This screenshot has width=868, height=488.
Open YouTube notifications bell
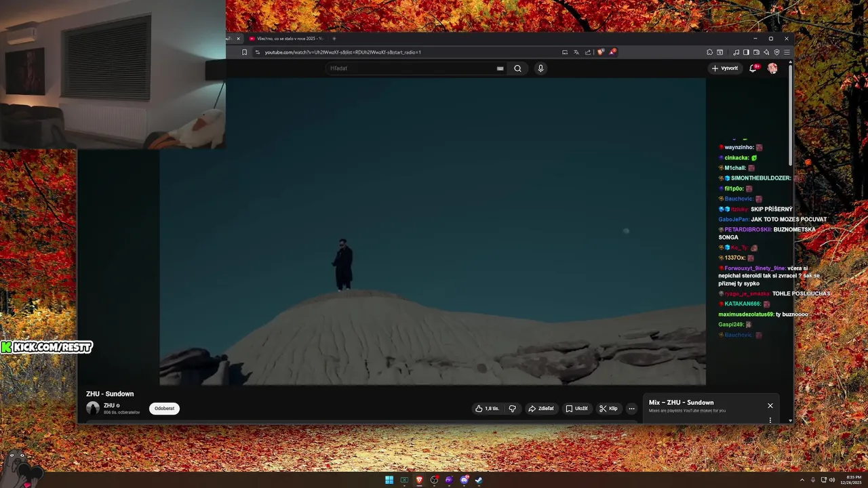coord(753,68)
